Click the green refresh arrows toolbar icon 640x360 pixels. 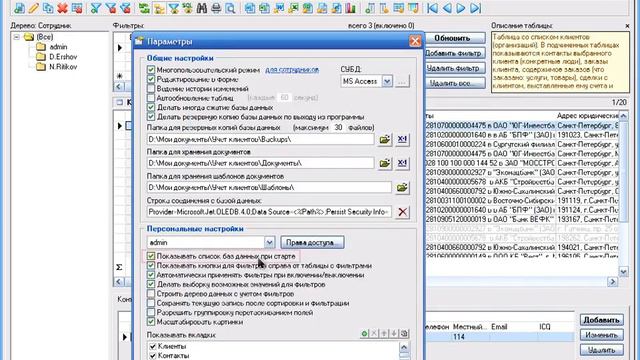[144, 8]
